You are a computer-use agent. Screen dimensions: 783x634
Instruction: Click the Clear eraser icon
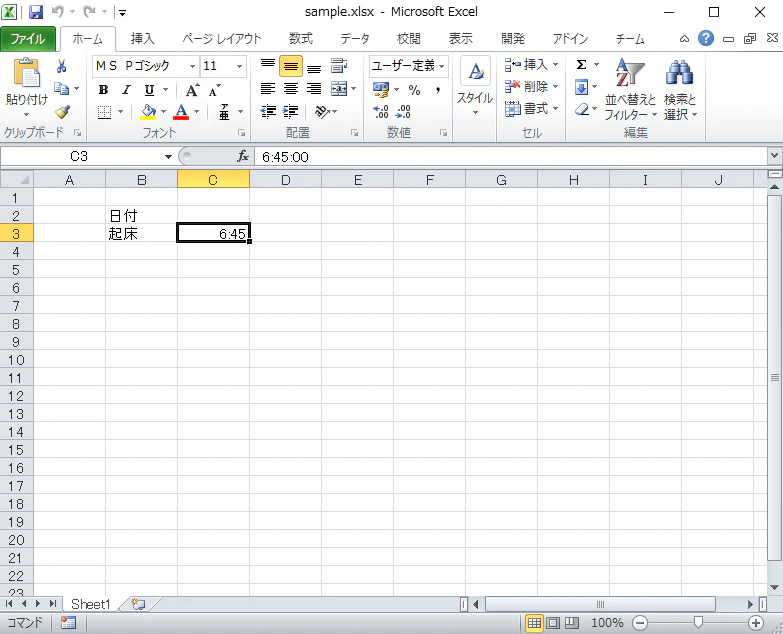click(x=581, y=109)
